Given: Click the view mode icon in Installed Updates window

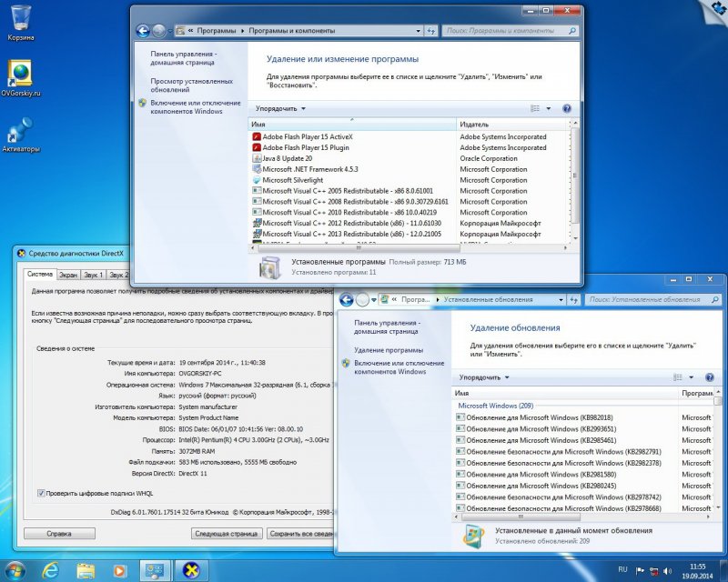Looking at the screenshot, I should coord(678,377).
